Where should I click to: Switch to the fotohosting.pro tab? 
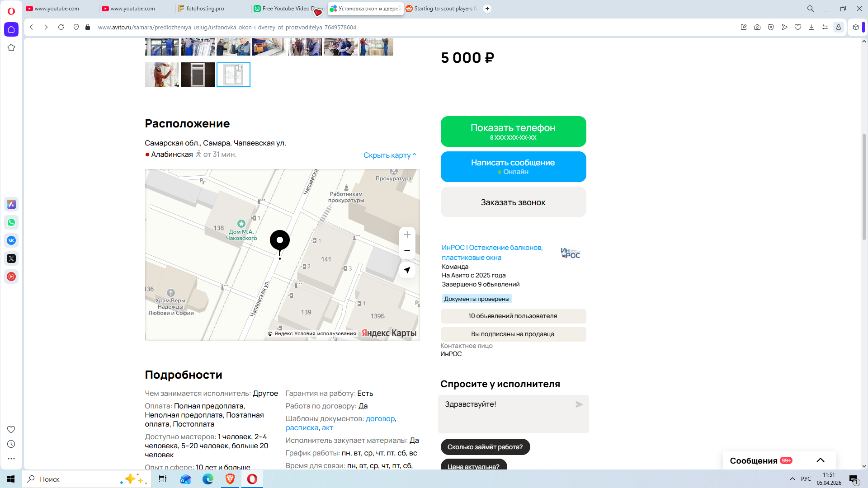205,9
